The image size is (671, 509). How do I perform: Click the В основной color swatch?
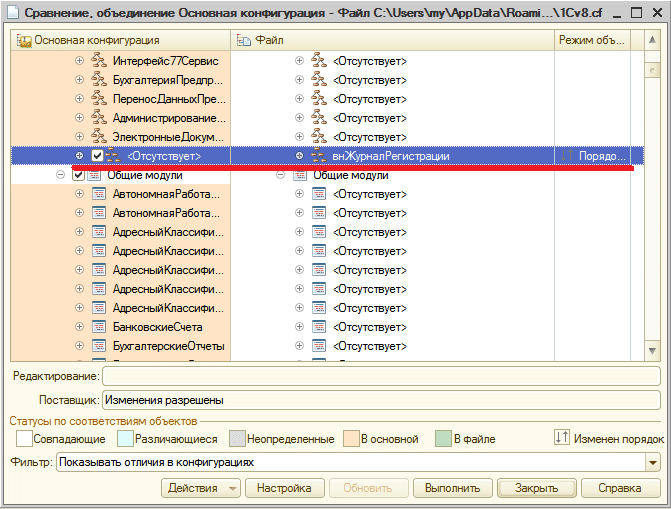point(351,438)
